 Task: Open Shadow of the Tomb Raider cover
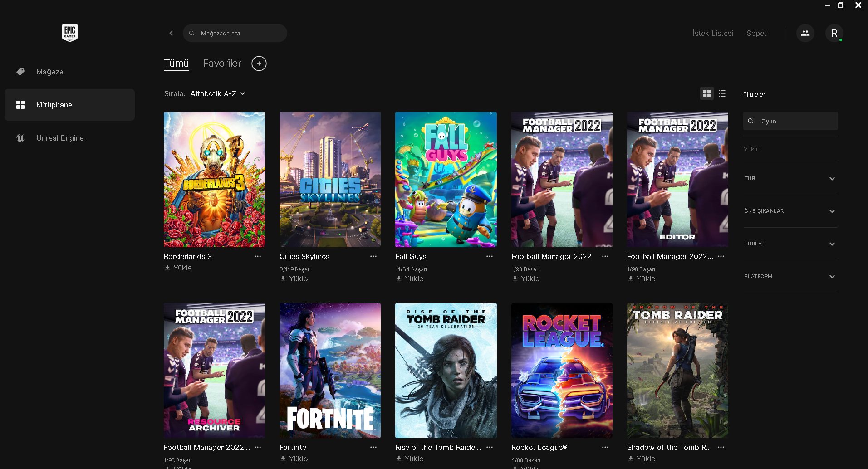pyautogui.click(x=677, y=371)
